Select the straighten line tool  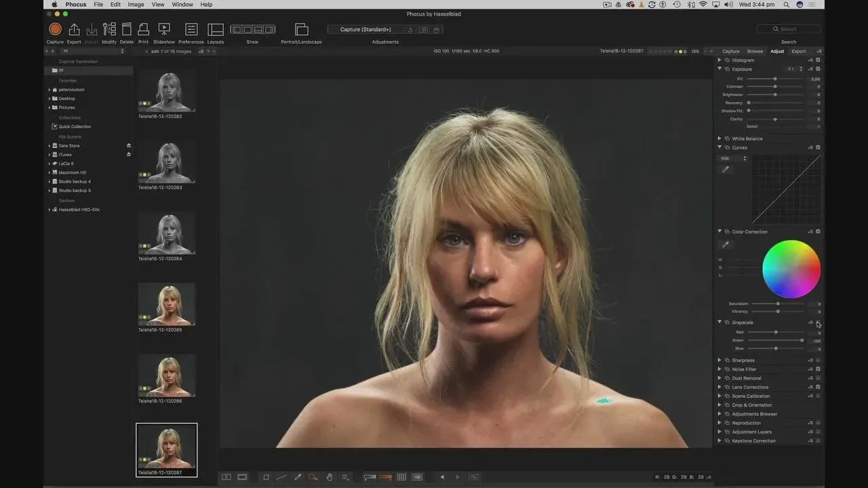281,477
